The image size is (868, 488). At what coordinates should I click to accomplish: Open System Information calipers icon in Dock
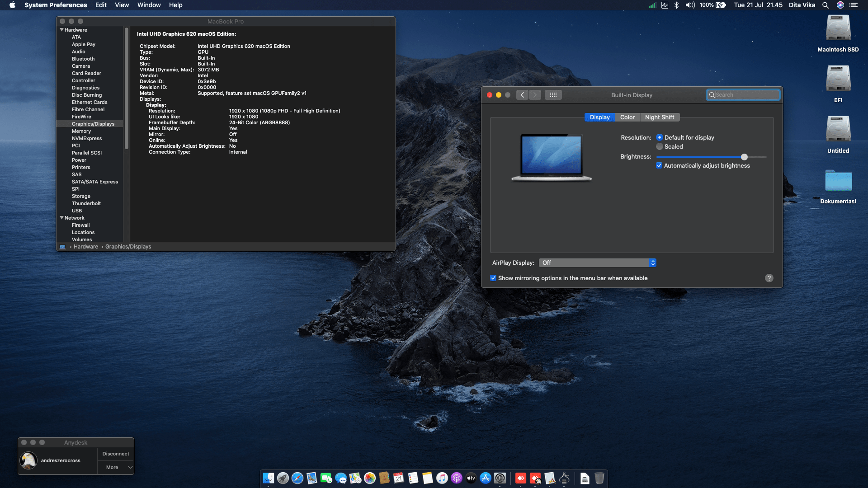564,478
